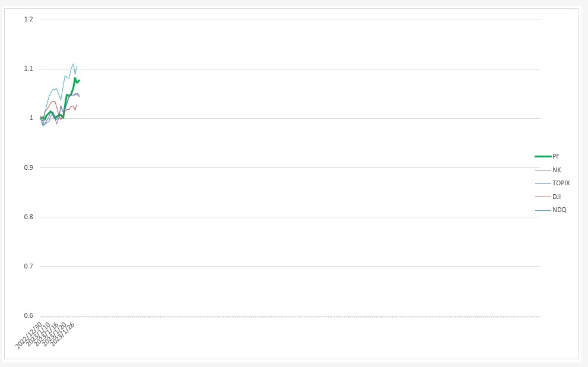Click the 0.8 vertical axis label
Image resolution: width=588 pixels, height=367 pixels.
click(28, 217)
